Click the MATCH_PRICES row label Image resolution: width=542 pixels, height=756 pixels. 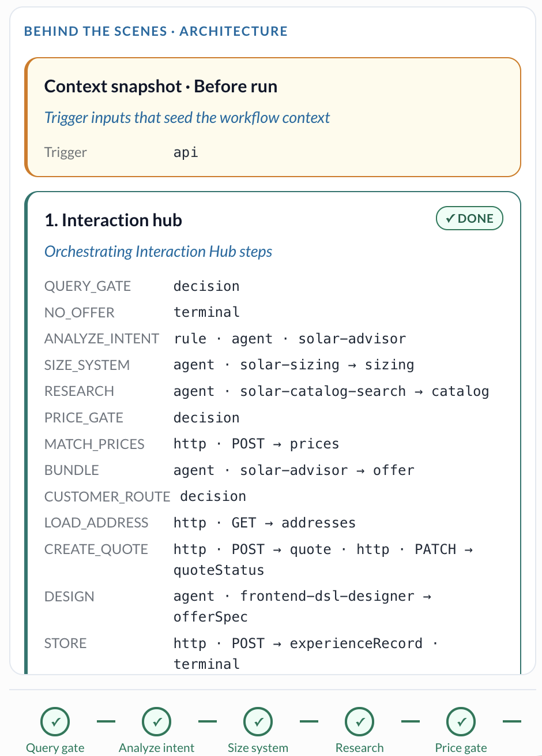(95, 444)
